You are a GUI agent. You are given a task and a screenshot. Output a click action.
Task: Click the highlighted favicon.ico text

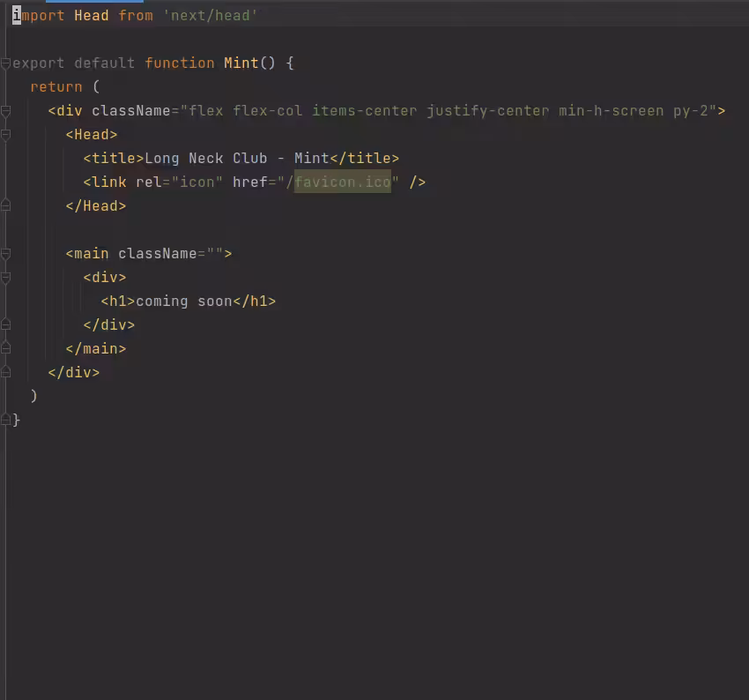(x=343, y=182)
